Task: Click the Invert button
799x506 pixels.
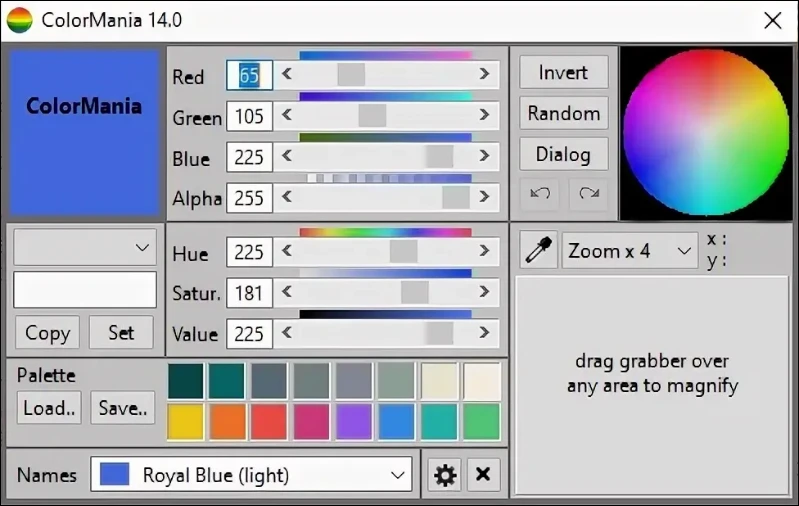Action: coord(564,72)
